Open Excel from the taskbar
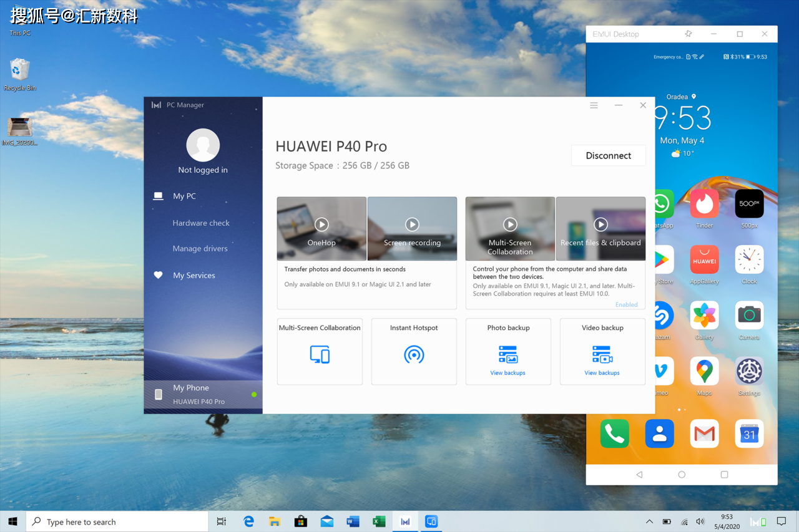799x532 pixels. (x=379, y=521)
